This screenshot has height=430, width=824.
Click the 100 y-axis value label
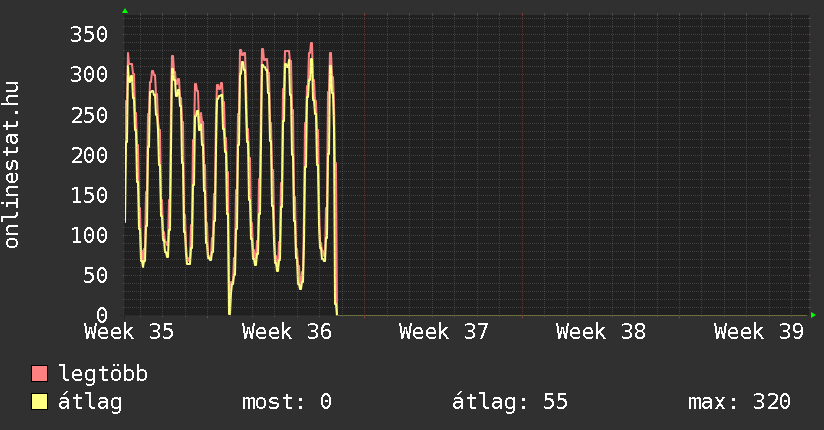pyautogui.click(x=89, y=235)
